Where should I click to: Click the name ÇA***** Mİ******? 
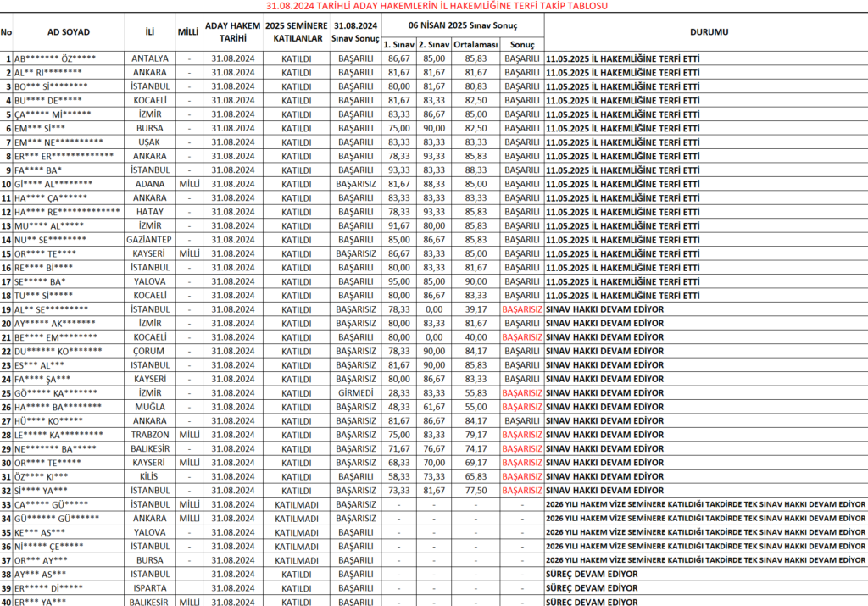(53, 114)
